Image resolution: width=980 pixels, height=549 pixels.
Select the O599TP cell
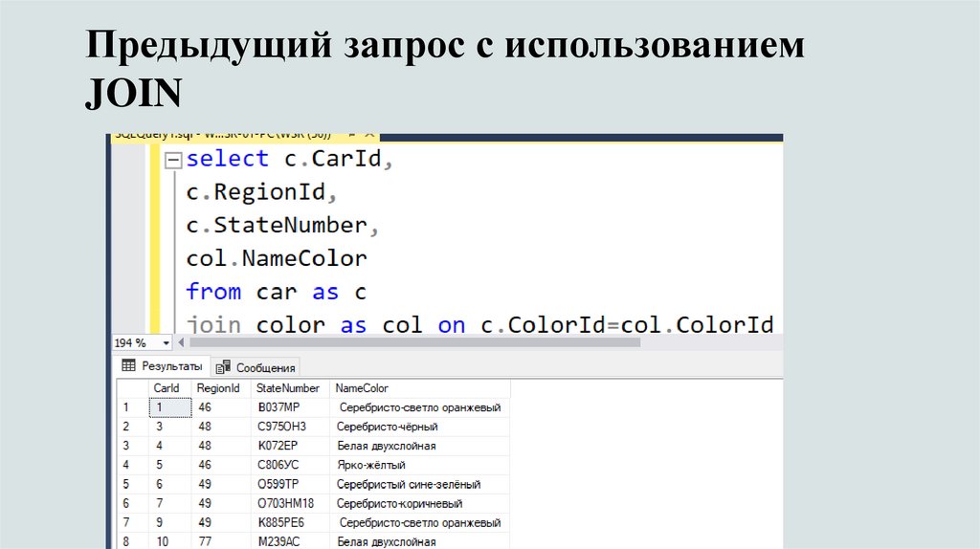pyautogui.click(x=290, y=484)
